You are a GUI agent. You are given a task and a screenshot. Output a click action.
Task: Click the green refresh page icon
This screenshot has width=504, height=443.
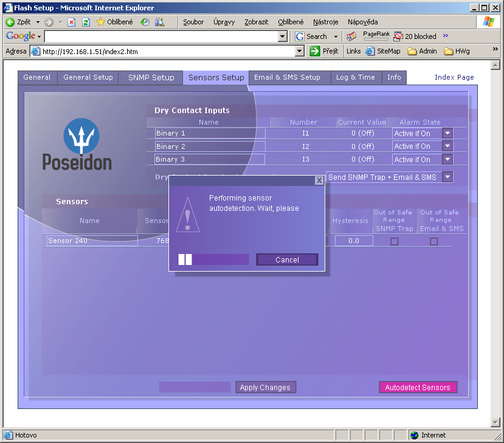click(86, 22)
